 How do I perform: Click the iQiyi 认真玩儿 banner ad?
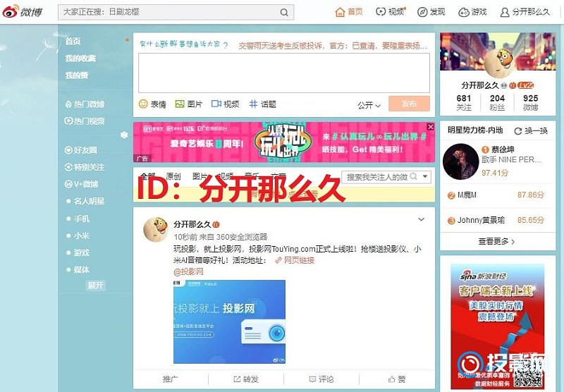pos(284,142)
